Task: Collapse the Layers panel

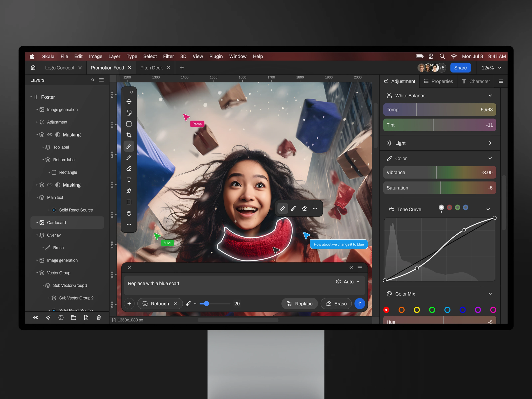Action: [93, 80]
